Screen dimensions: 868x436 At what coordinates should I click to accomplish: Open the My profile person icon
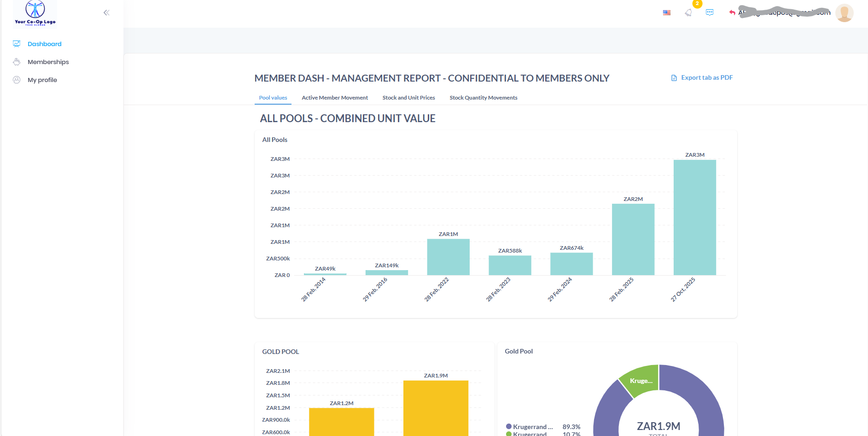tap(17, 79)
